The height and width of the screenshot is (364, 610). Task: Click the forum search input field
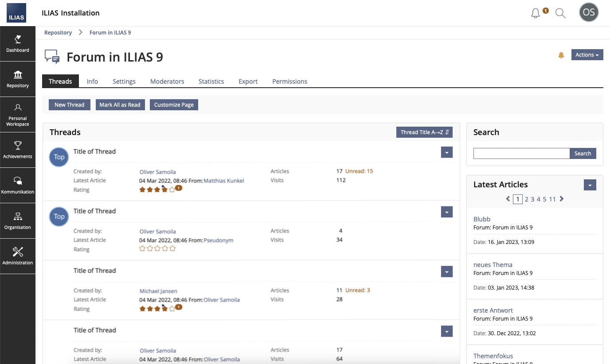pyautogui.click(x=521, y=154)
